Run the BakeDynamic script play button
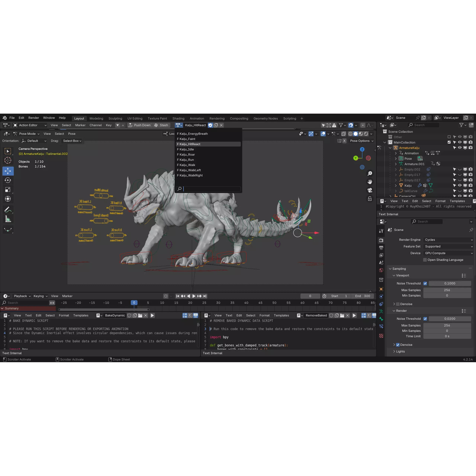Image resolution: width=476 pixels, height=476 pixels. (x=152, y=315)
